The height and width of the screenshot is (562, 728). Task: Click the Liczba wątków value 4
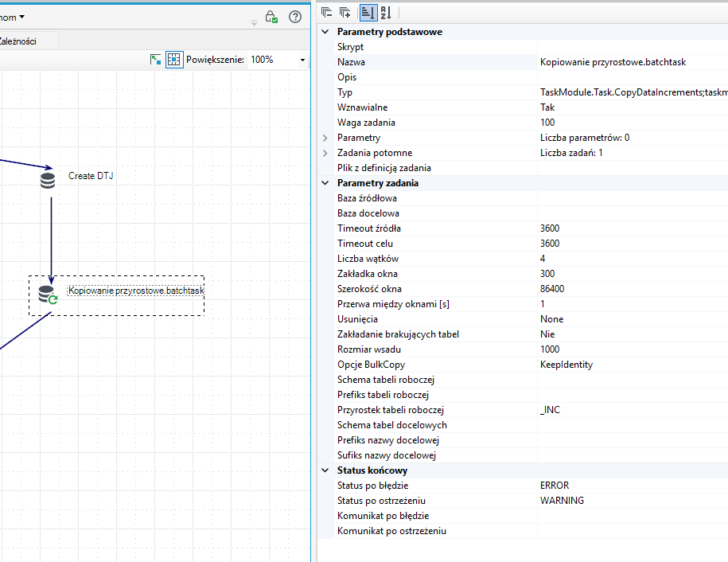point(543,259)
